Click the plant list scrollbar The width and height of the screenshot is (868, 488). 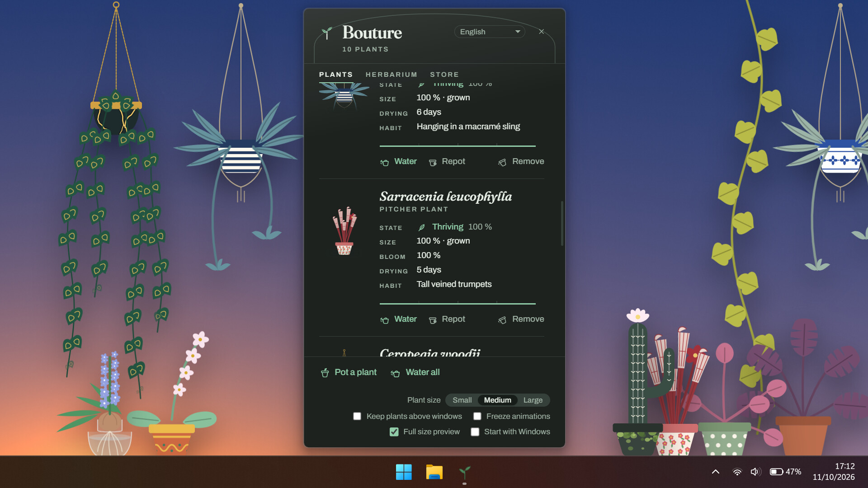(562, 224)
